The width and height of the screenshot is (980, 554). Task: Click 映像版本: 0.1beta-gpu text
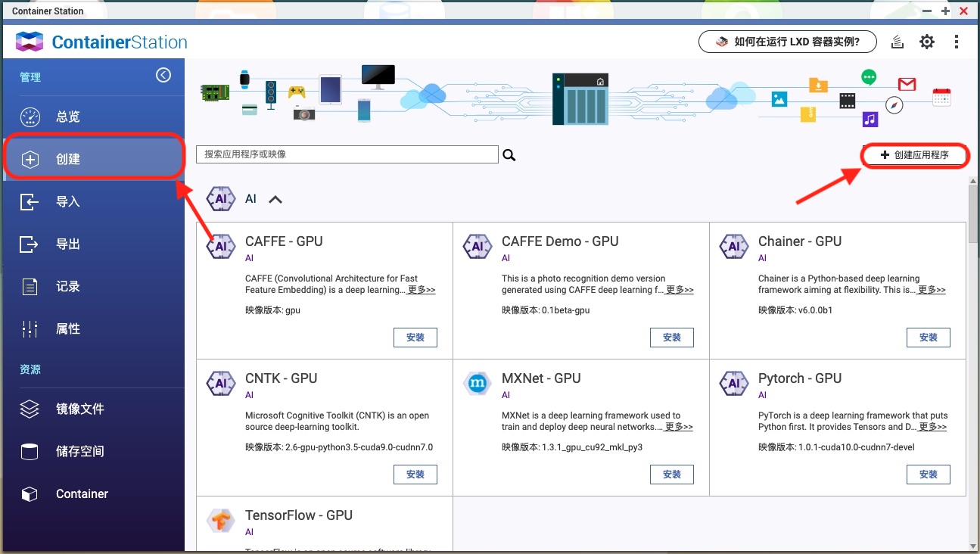pos(546,310)
